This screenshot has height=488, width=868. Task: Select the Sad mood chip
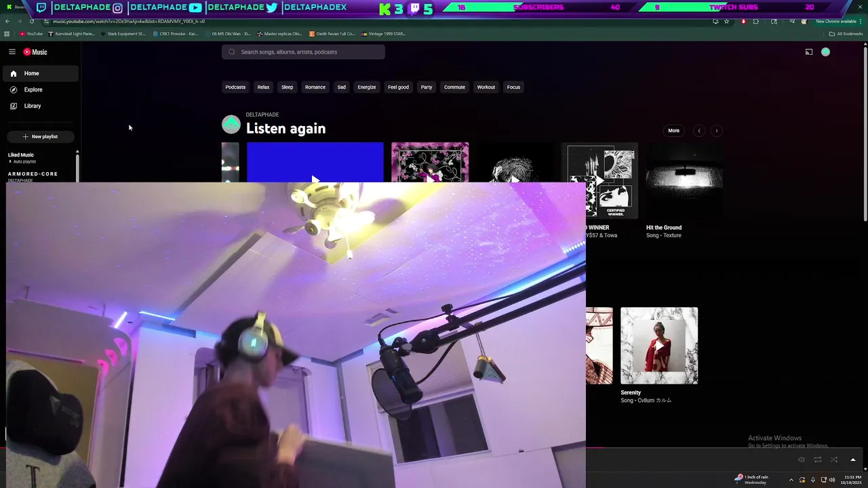click(342, 87)
